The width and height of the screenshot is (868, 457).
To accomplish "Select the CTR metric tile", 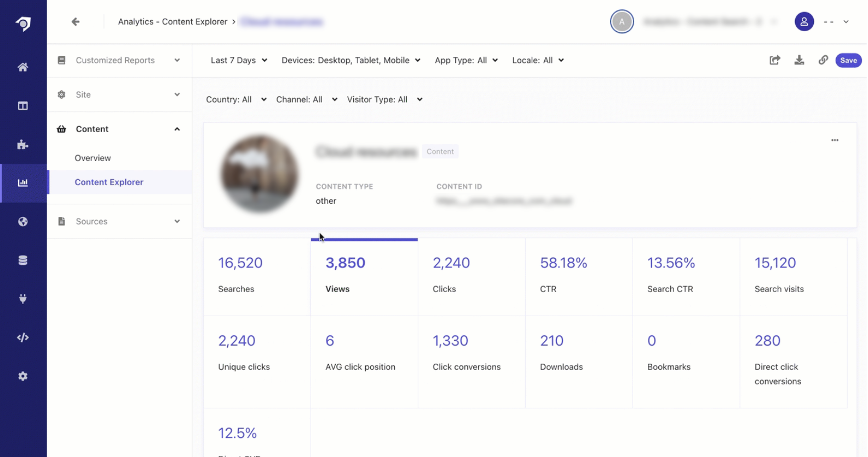I will click(579, 277).
